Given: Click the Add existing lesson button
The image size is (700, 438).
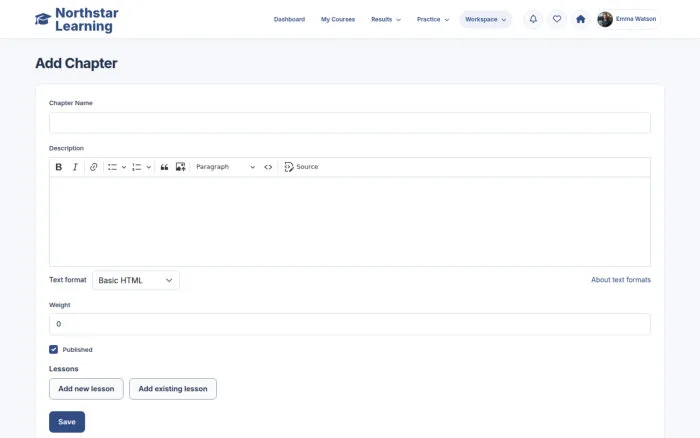Looking at the screenshot, I should coord(173,389).
